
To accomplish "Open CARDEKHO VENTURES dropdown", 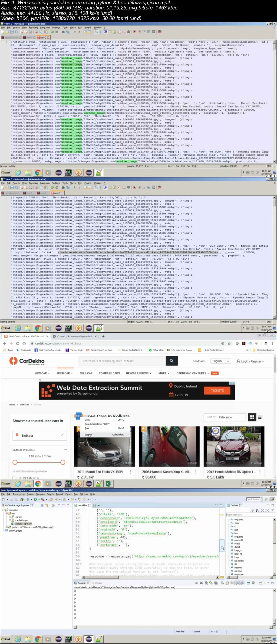I will [193, 373].
